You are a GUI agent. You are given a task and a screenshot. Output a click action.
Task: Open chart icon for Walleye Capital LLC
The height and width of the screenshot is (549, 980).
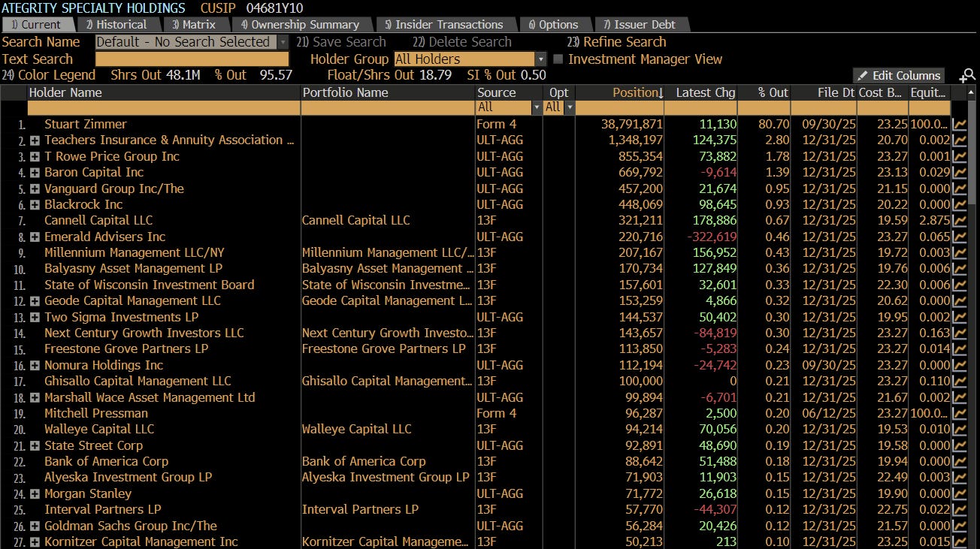[x=960, y=430]
